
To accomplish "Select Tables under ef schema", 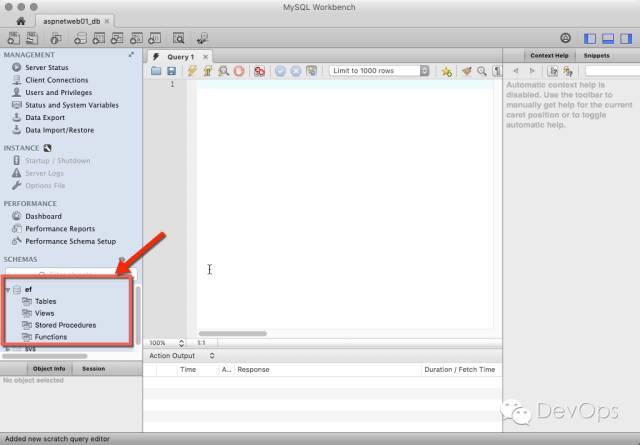I will (x=45, y=301).
